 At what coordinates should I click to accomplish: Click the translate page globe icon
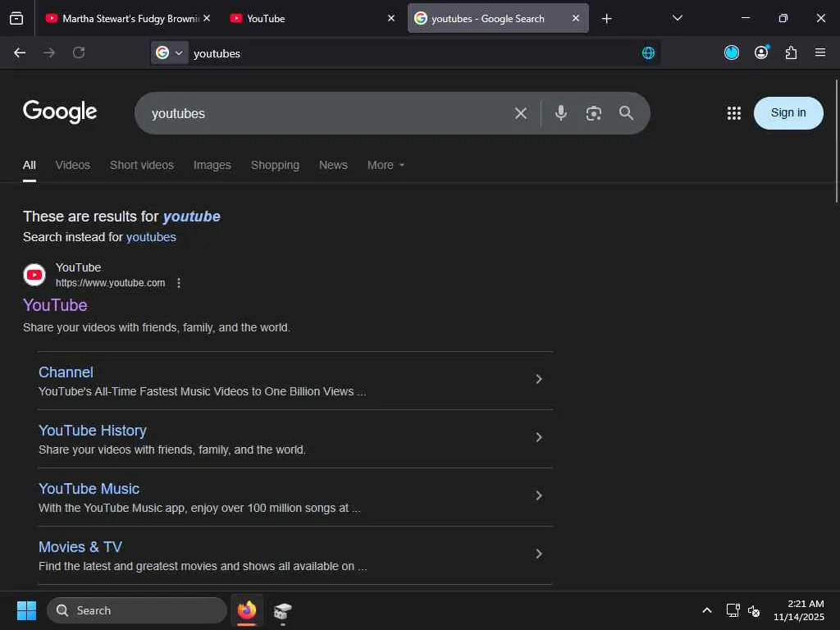pyautogui.click(x=648, y=52)
